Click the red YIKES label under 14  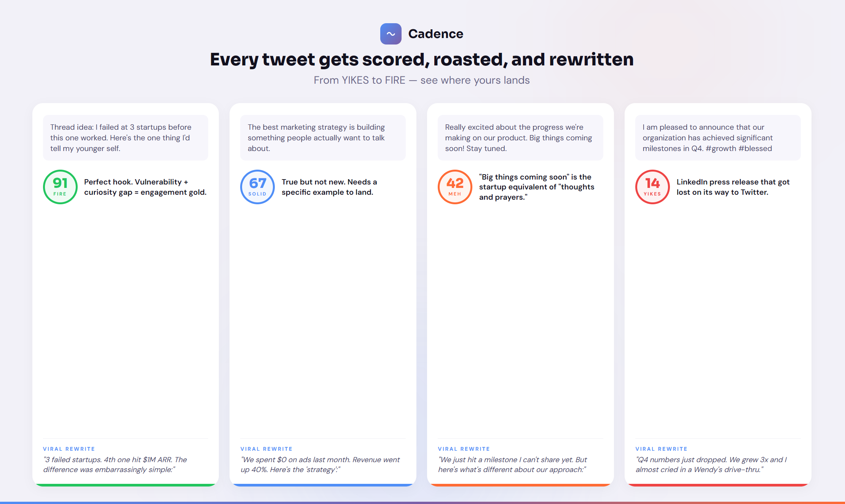coord(652,193)
